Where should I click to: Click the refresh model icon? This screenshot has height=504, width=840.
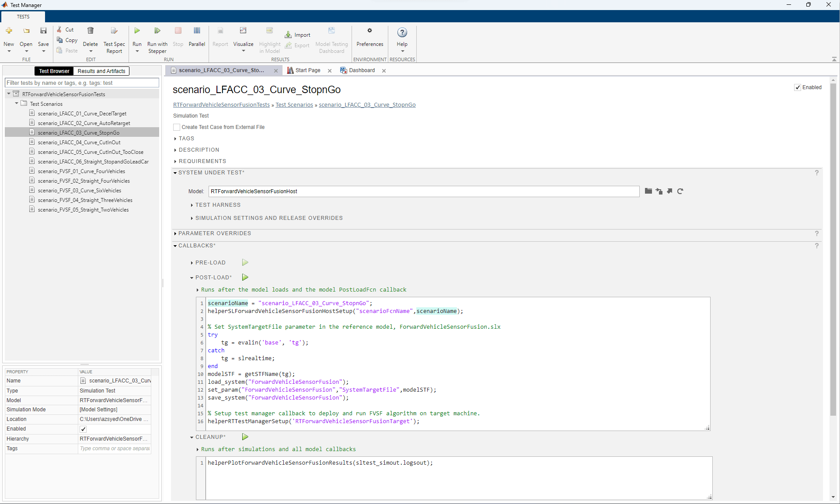click(x=680, y=191)
